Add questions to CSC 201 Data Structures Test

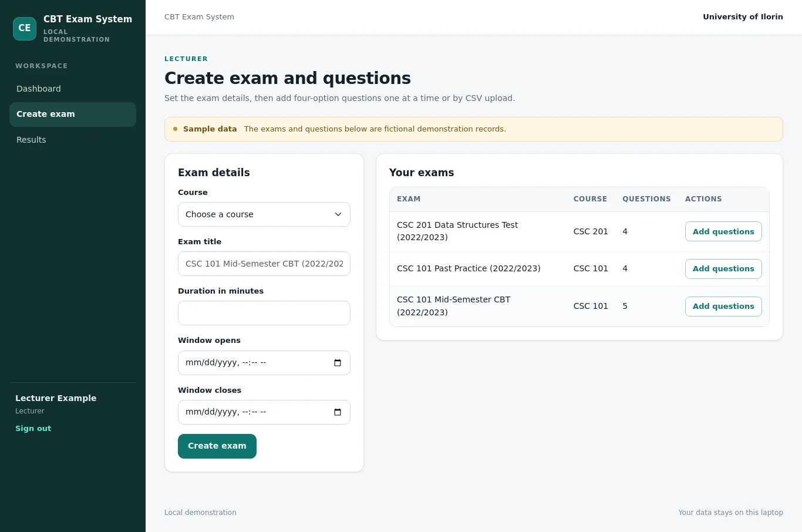(723, 231)
